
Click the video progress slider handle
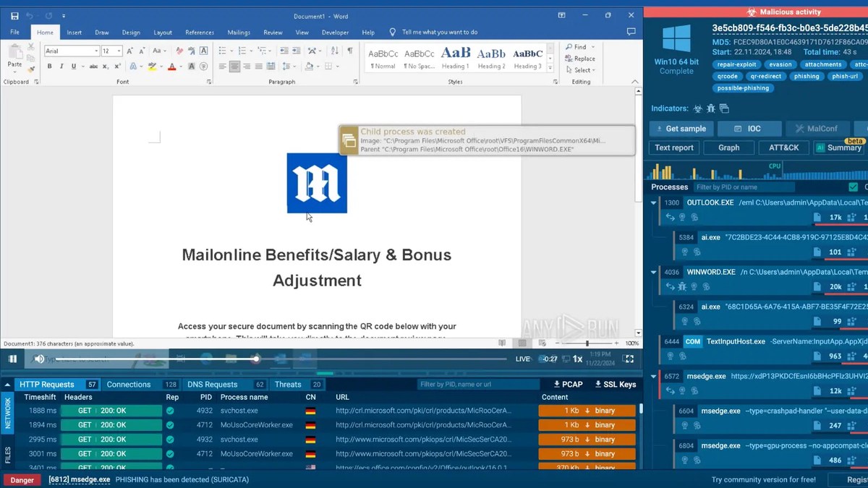click(255, 359)
